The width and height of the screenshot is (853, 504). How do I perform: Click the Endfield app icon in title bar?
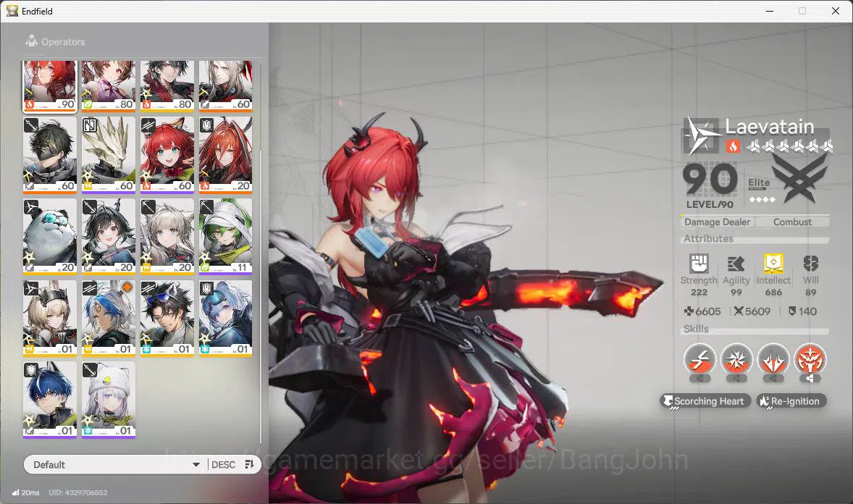click(12, 11)
